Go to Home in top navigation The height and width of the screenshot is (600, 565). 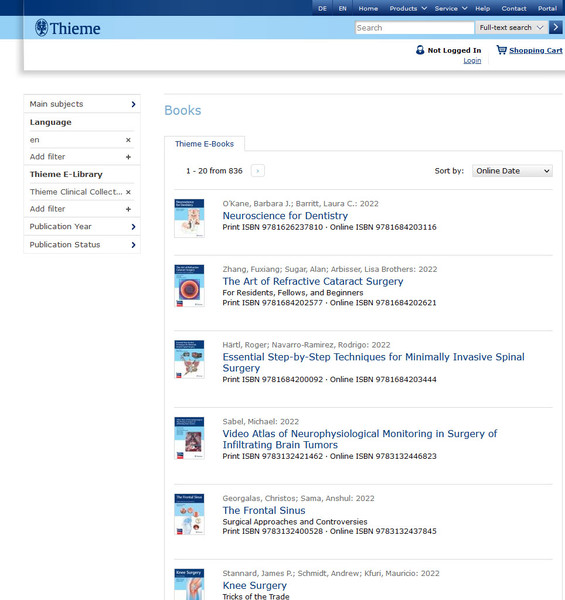point(368,8)
